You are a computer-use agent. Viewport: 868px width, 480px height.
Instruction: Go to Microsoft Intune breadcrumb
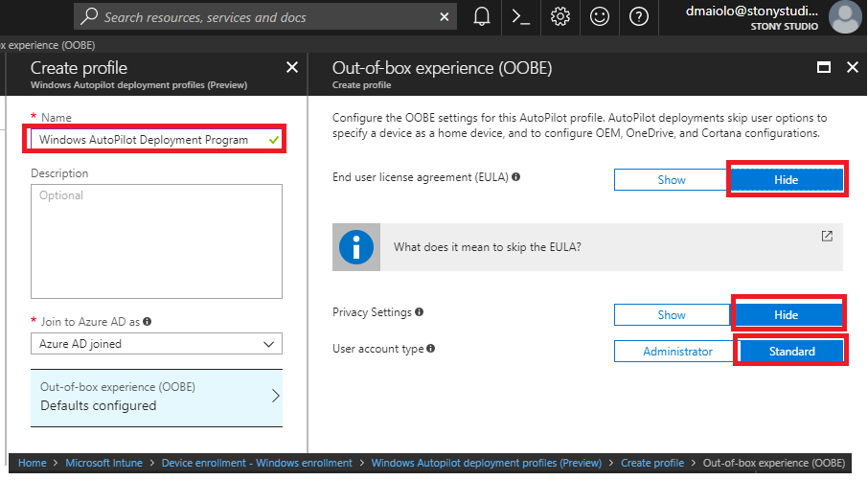(104, 463)
